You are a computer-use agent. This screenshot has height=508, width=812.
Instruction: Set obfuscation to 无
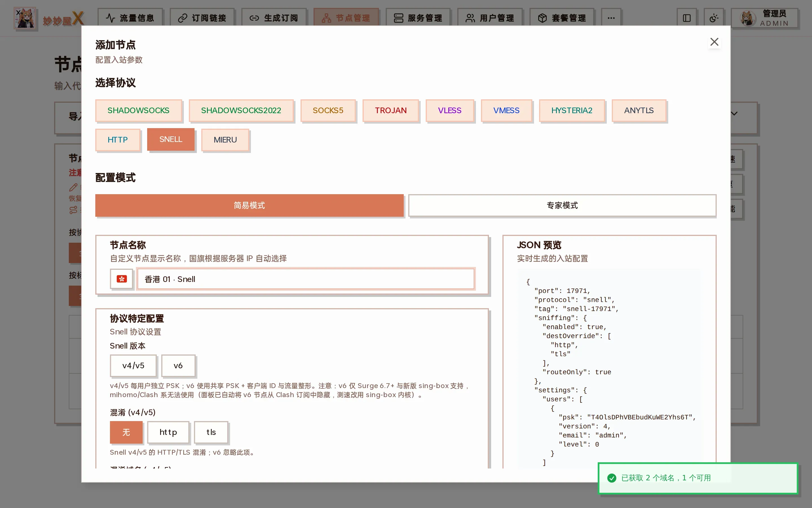click(x=126, y=432)
